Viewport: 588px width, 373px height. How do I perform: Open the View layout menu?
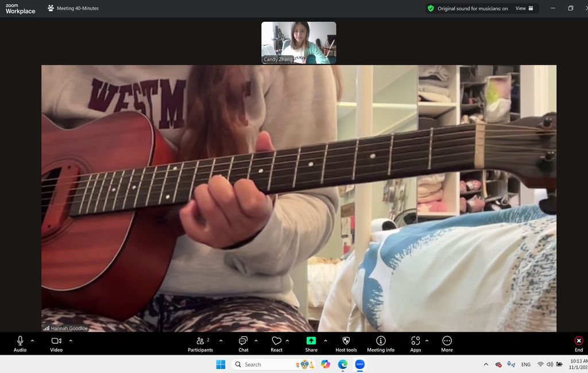point(524,9)
